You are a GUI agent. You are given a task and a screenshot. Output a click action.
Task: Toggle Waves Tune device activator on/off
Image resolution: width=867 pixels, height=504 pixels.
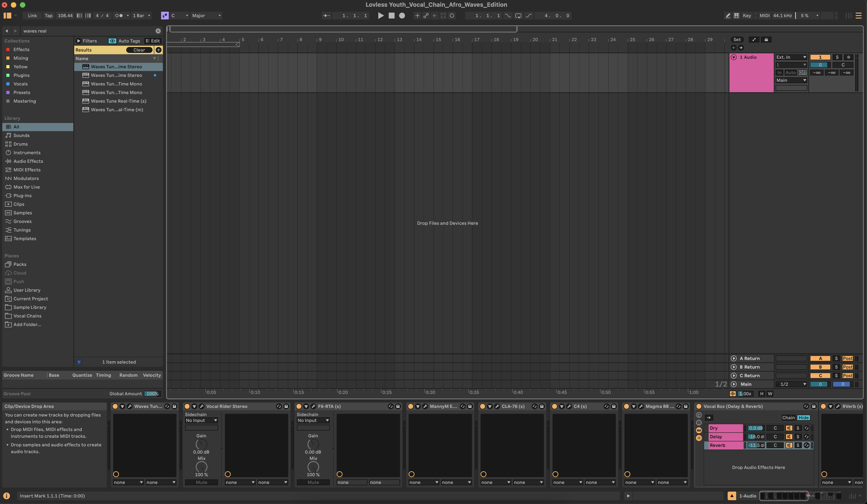pos(115,406)
